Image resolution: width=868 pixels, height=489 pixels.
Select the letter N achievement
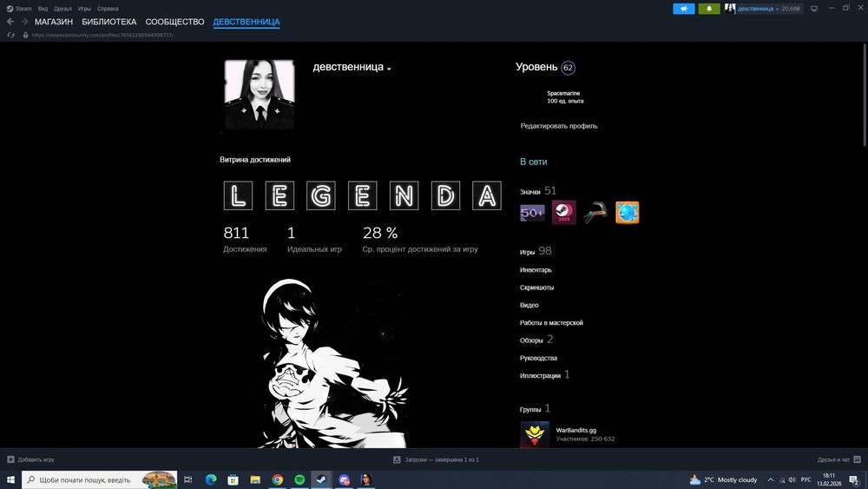[404, 195]
